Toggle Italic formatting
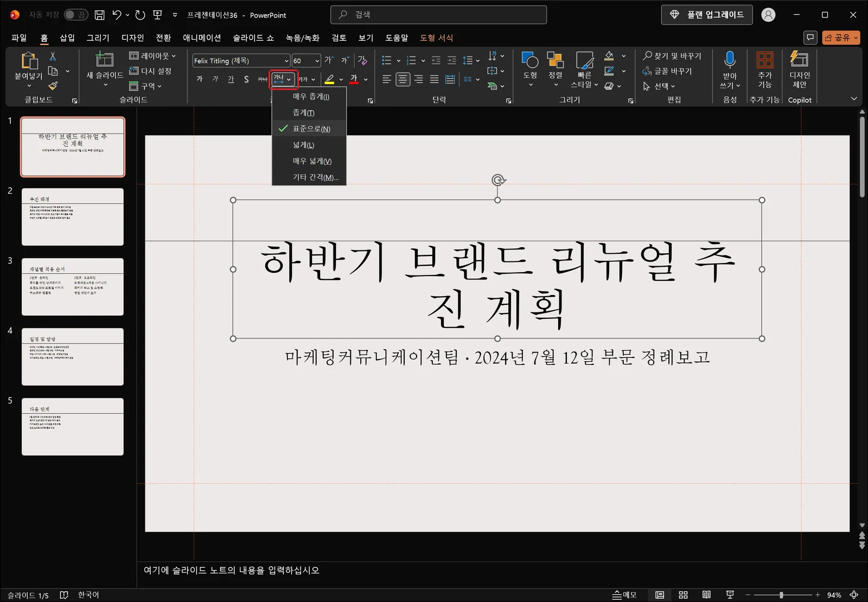This screenshot has width=868, height=602. [x=215, y=79]
